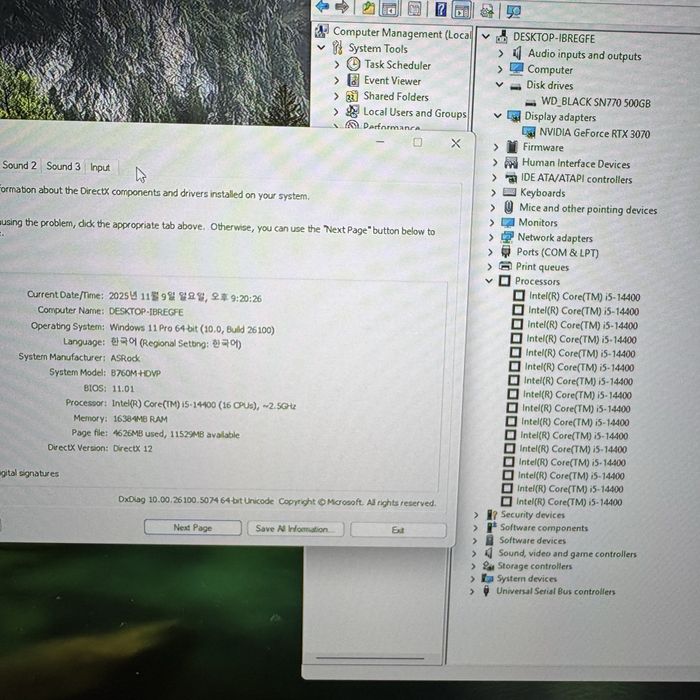Select the Universal Serial Bus controllers icon
This screenshot has height=700, width=700.
486,591
